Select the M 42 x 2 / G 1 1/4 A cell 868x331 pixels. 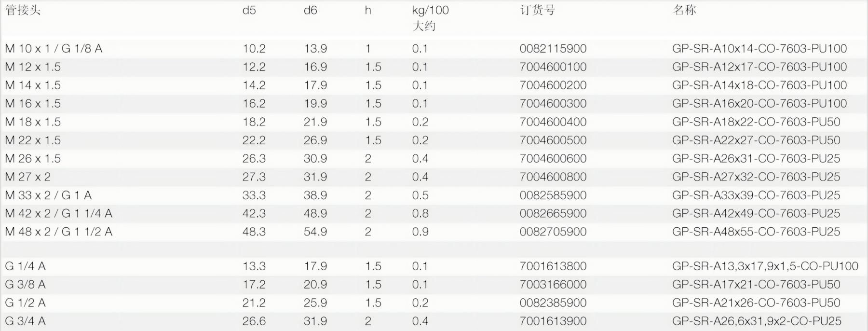58,214
